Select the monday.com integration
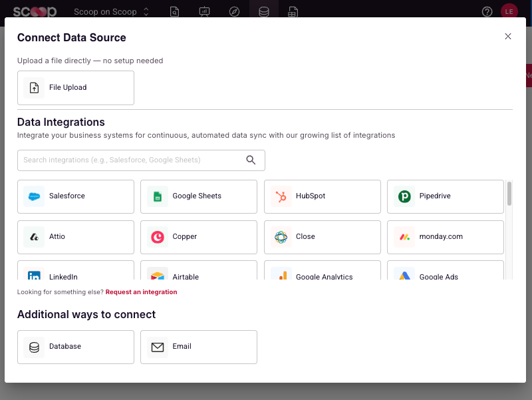This screenshot has width=532, height=400. pos(445,237)
